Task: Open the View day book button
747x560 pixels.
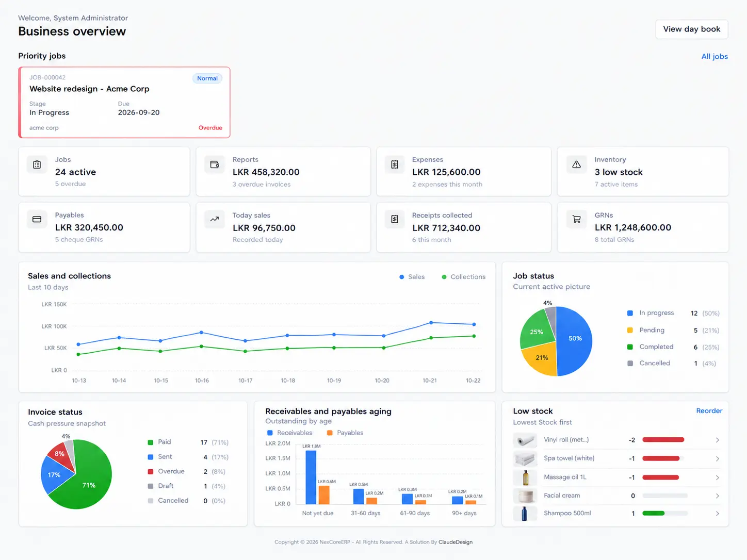Action: (x=692, y=29)
